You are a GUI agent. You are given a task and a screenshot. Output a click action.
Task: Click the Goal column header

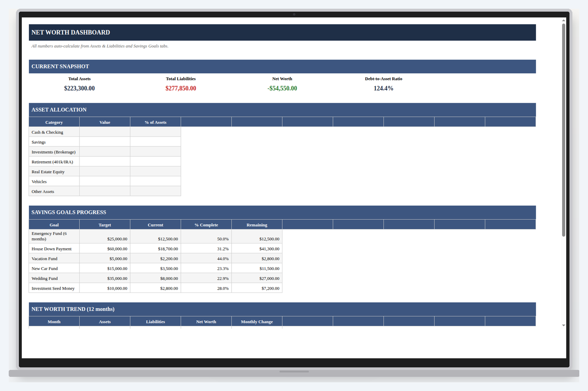click(x=54, y=225)
